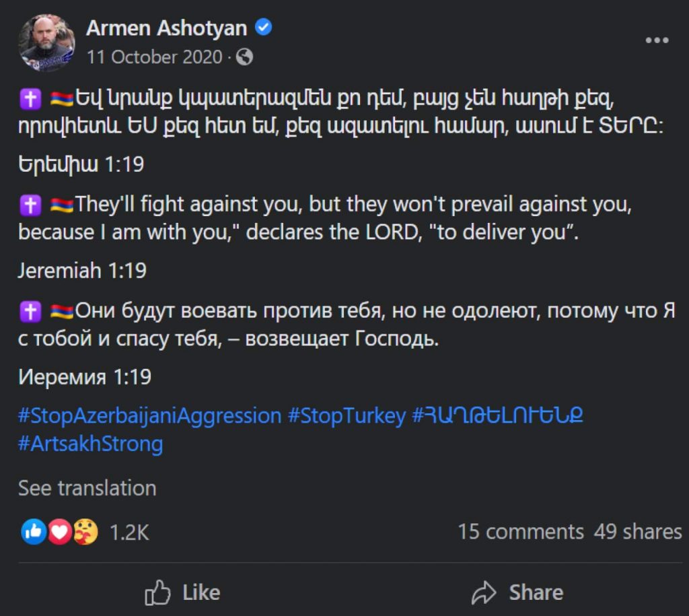Screen dimensions: 689x616
Task: View the 1.2K reactions count
Action: 129,533
